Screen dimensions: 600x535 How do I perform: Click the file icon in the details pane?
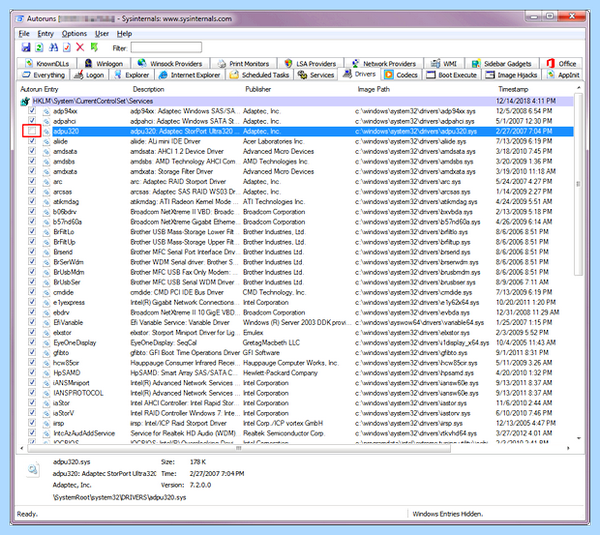(x=33, y=469)
